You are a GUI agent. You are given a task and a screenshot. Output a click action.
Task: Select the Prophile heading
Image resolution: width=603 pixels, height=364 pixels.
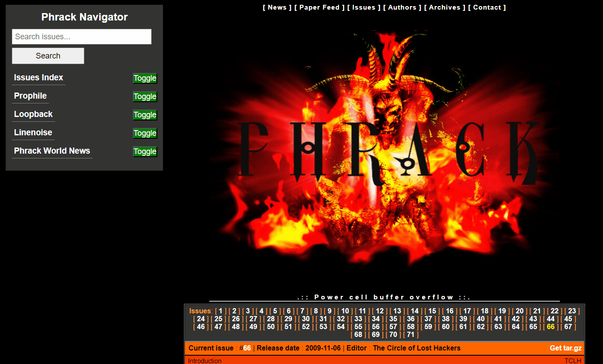[30, 96]
